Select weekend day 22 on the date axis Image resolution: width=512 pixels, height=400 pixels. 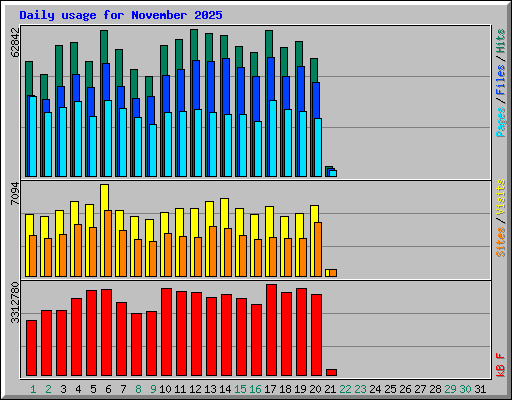click(345, 389)
